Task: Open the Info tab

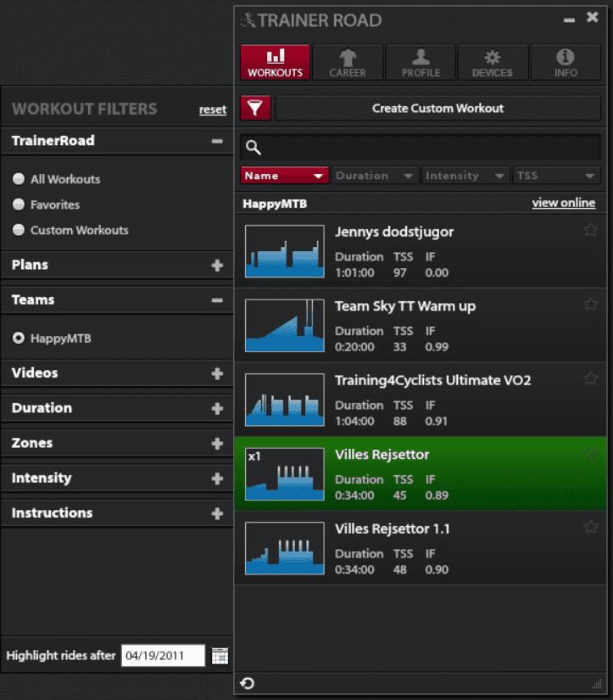Action: (x=566, y=63)
